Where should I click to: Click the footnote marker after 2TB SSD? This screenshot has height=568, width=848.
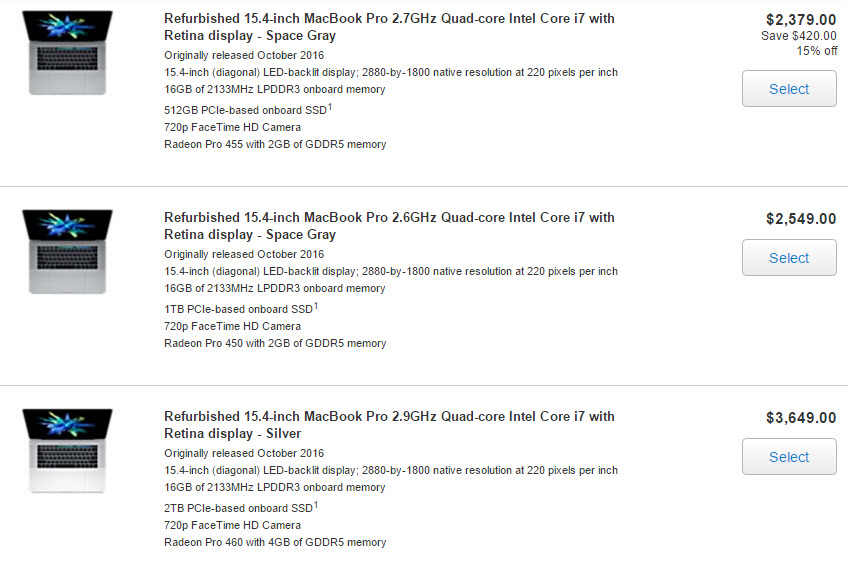(x=316, y=503)
